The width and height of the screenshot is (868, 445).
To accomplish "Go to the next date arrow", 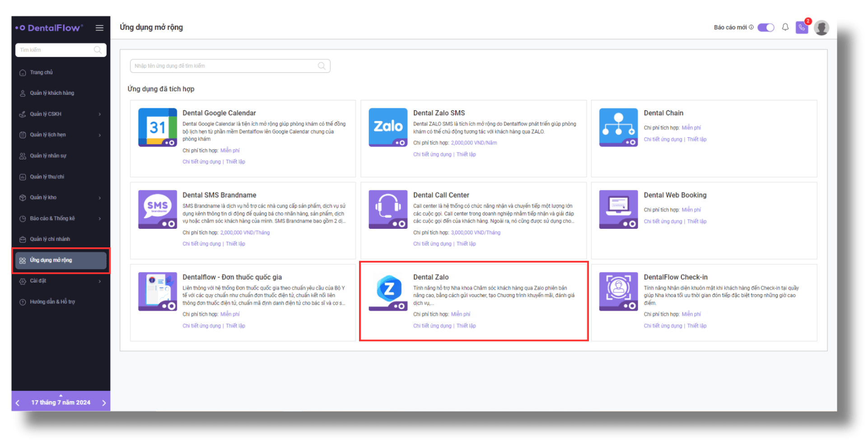I will (104, 403).
